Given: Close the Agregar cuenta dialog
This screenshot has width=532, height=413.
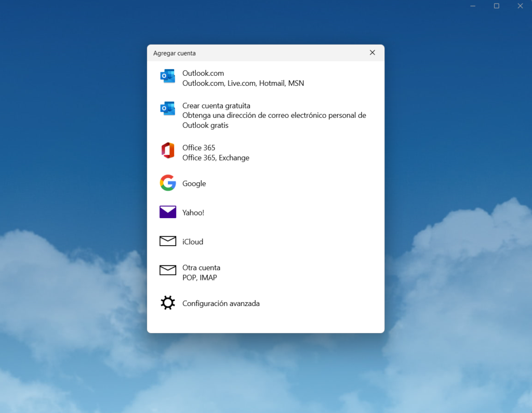Looking at the screenshot, I should click(x=372, y=52).
